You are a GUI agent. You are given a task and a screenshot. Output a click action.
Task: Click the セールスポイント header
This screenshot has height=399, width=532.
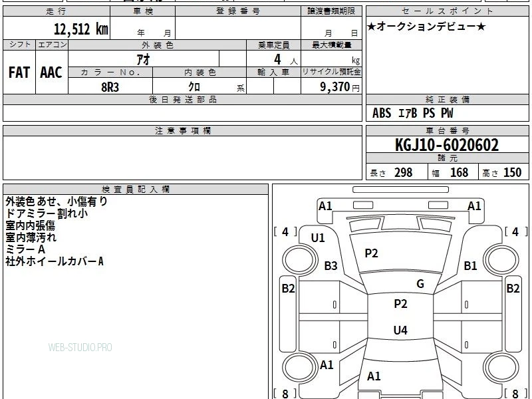[447, 11]
